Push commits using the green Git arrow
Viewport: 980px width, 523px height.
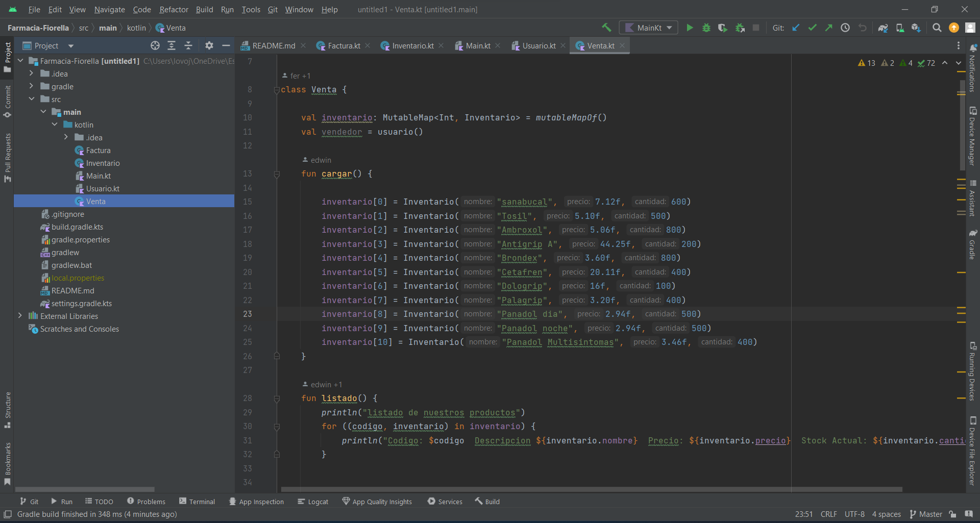click(x=828, y=28)
